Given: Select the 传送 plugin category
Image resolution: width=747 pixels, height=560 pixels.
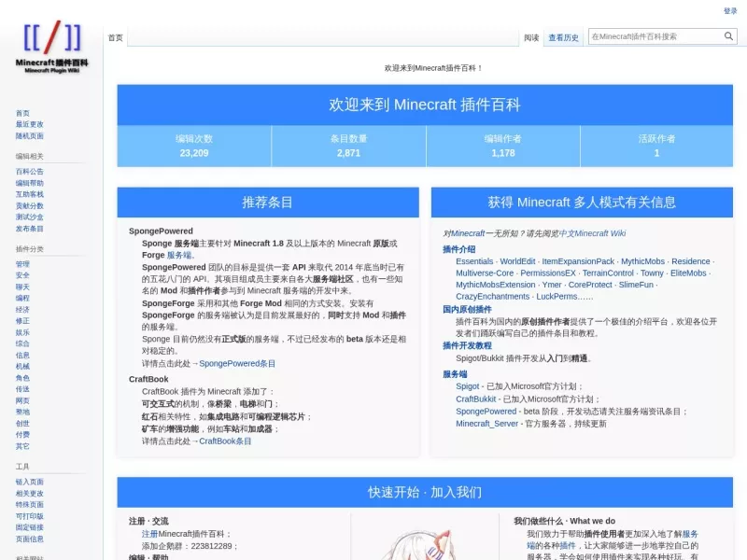Looking at the screenshot, I should pyautogui.click(x=22, y=389).
